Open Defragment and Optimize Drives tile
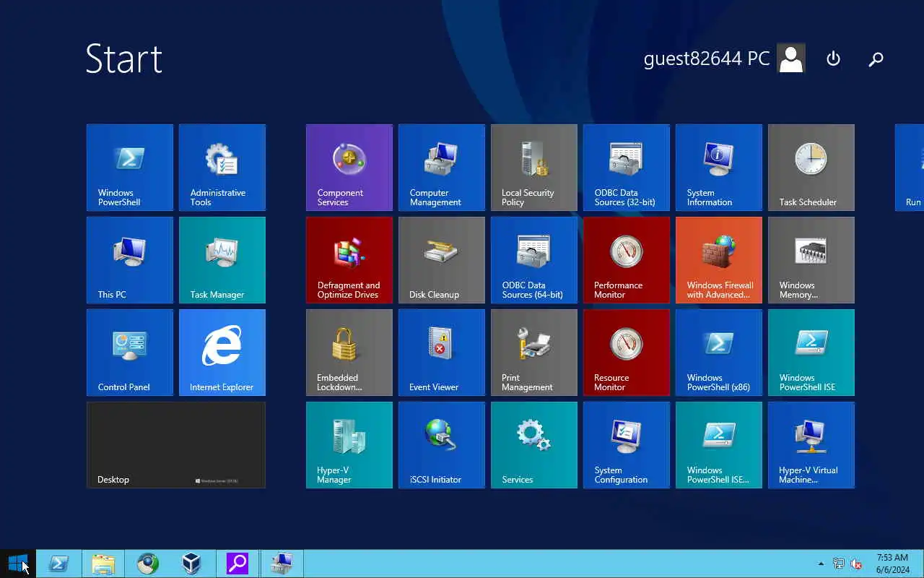Image resolution: width=924 pixels, height=578 pixels. 349,260
